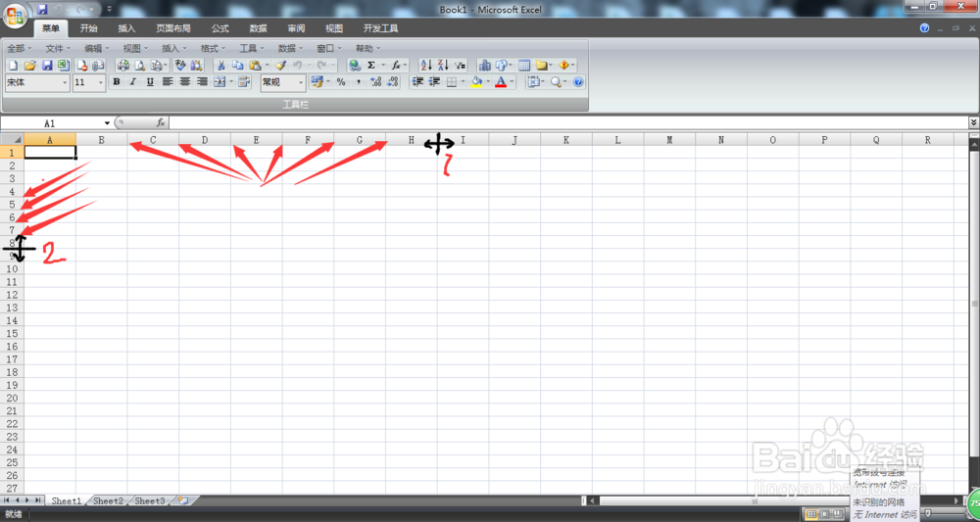Toggle Underline formatting
980x522 pixels.
[150, 82]
